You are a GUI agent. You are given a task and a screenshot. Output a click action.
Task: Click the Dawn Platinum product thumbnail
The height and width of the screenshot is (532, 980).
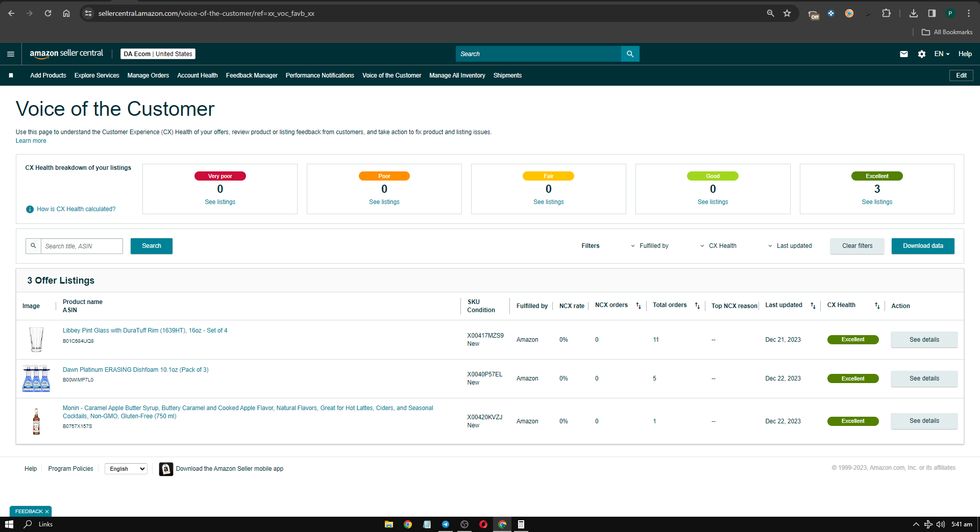(x=36, y=378)
